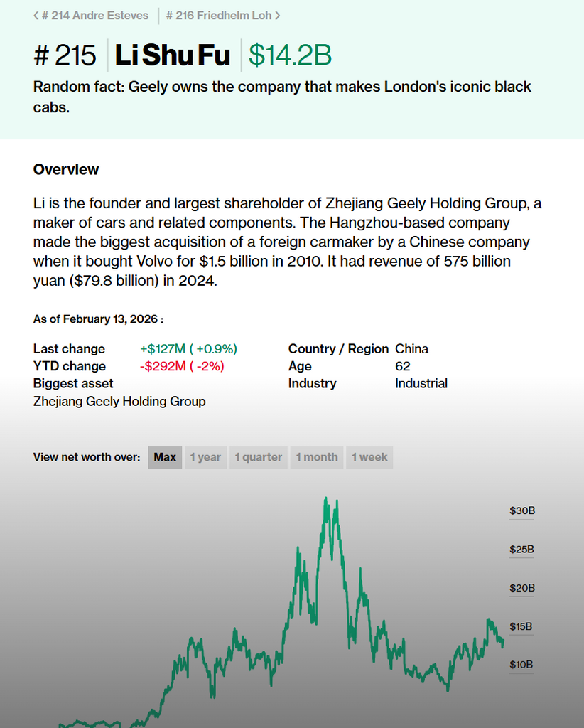The width and height of the screenshot is (584, 728).
Task: Select the Max net worth range
Action: tap(165, 457)
